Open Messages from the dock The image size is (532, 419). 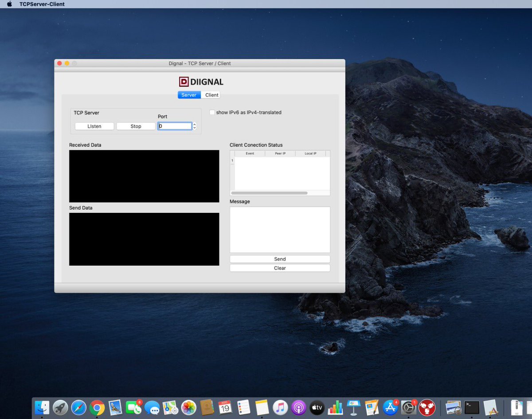[152, 407]
